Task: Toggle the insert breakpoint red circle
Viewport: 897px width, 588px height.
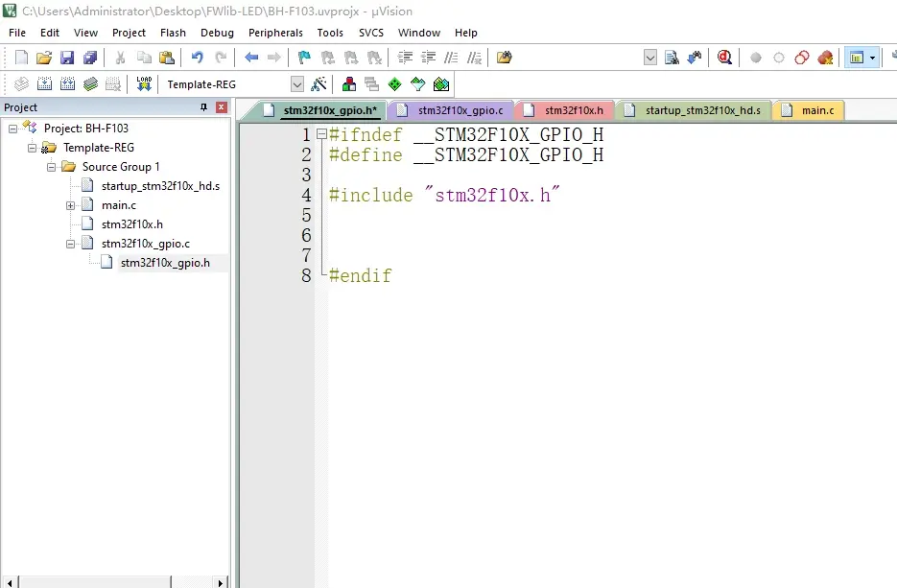Action: click(756, 58)
